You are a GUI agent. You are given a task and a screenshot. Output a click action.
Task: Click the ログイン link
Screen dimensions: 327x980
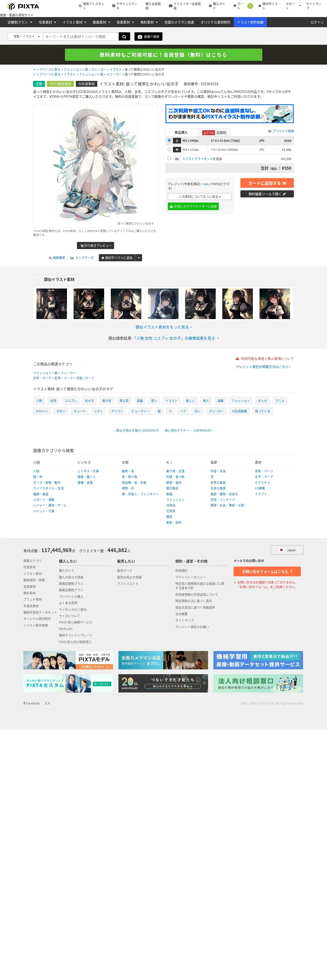click(x=317, y=22)
